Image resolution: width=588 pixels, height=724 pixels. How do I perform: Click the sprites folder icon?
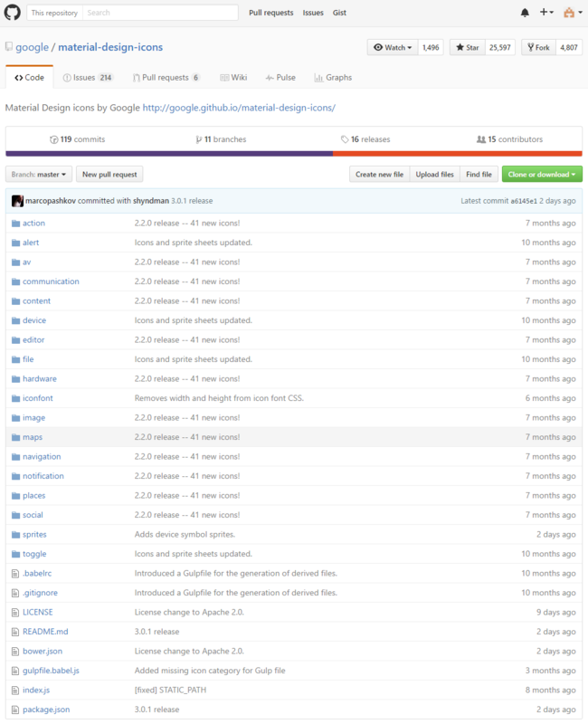tap(15, 534)
